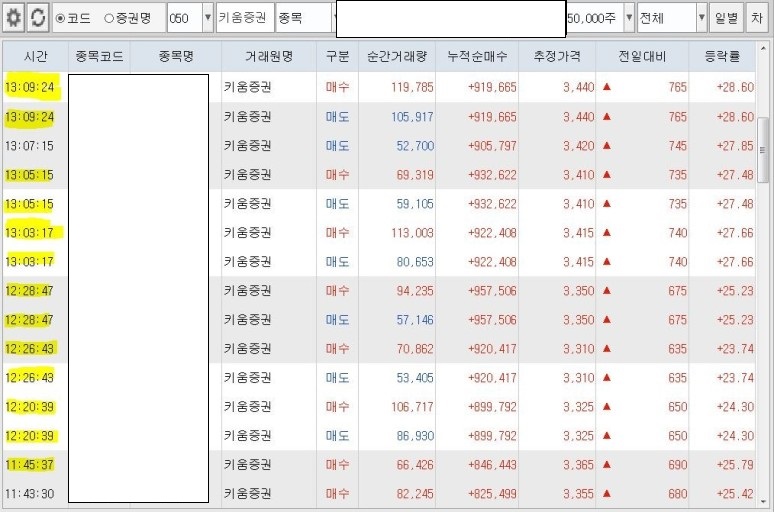Screen dimensions: 774x512
Task: Click the 차 button
Action: [758, 18]
